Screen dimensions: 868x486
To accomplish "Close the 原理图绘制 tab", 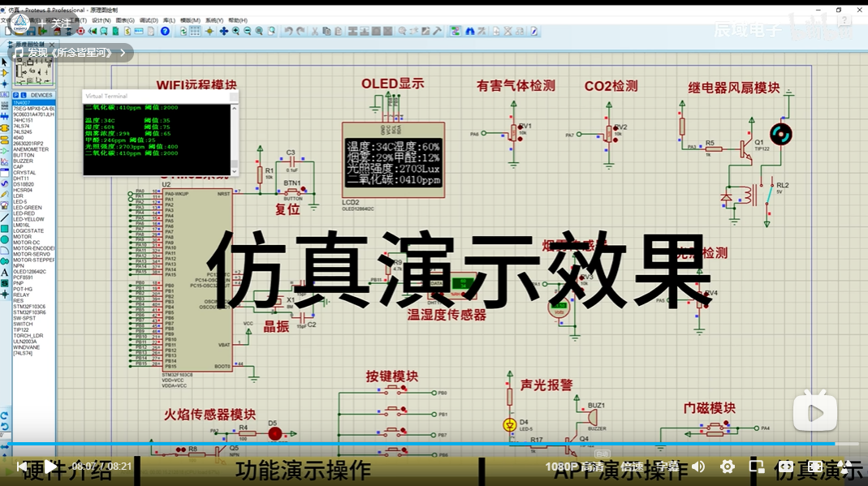I will click(x=52, y=45).
